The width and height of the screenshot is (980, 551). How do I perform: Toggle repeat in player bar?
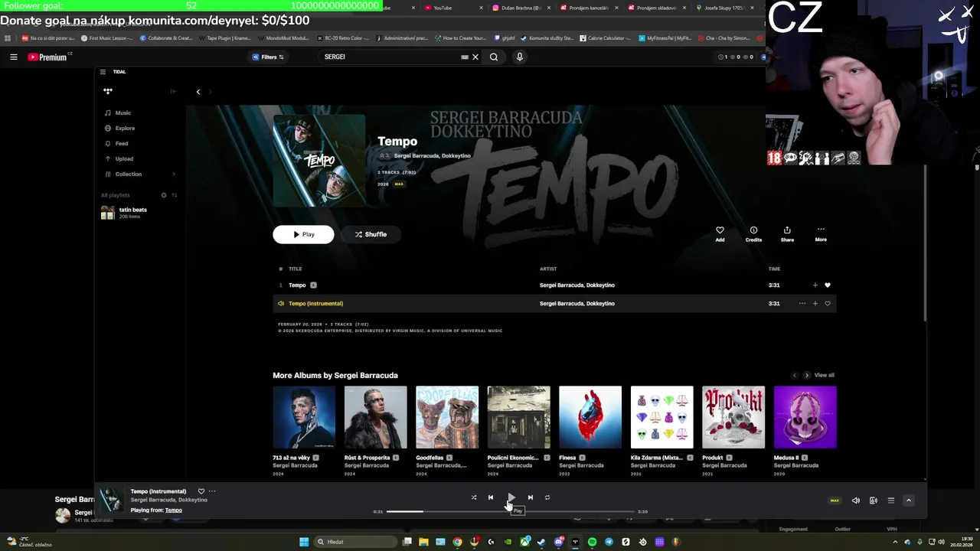547,497
